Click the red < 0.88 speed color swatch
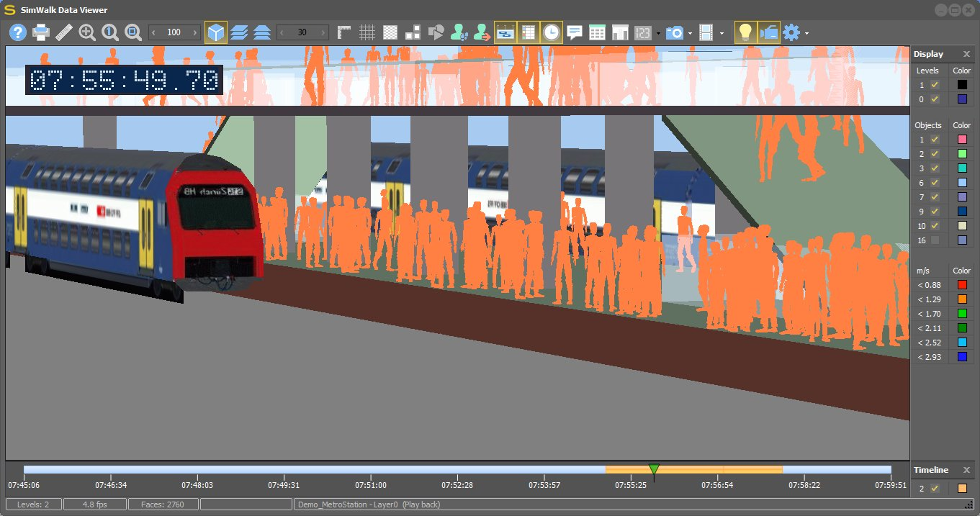 (x=962, y=285)
